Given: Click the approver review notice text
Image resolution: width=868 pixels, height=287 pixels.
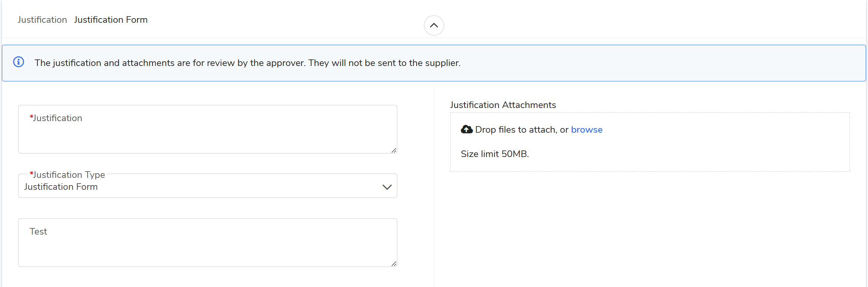Looking at the screenshot, I should (x=247, y=63).
